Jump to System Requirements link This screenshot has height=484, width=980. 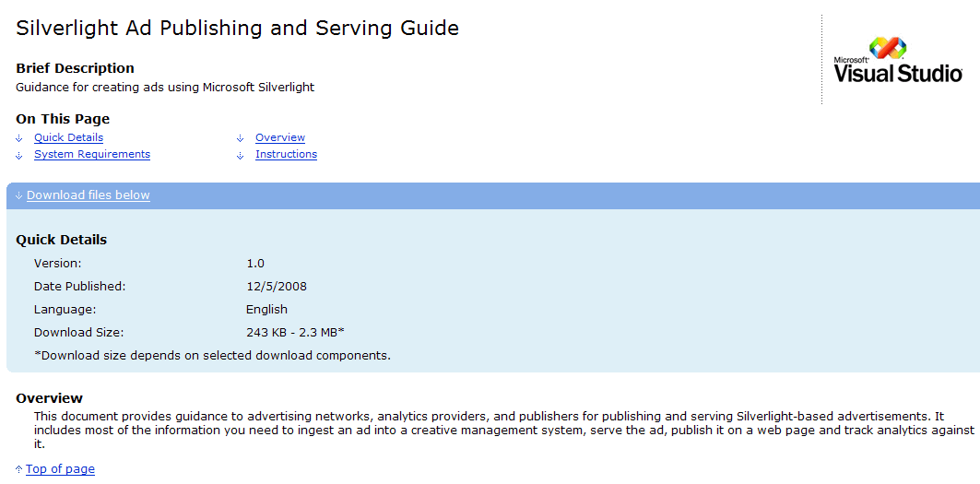point(92,155)
